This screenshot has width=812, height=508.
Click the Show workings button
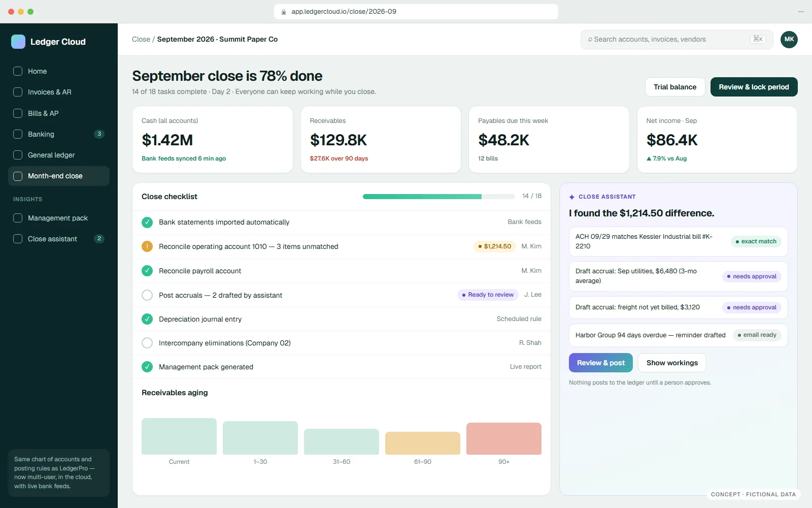click(x=672, y=363)
